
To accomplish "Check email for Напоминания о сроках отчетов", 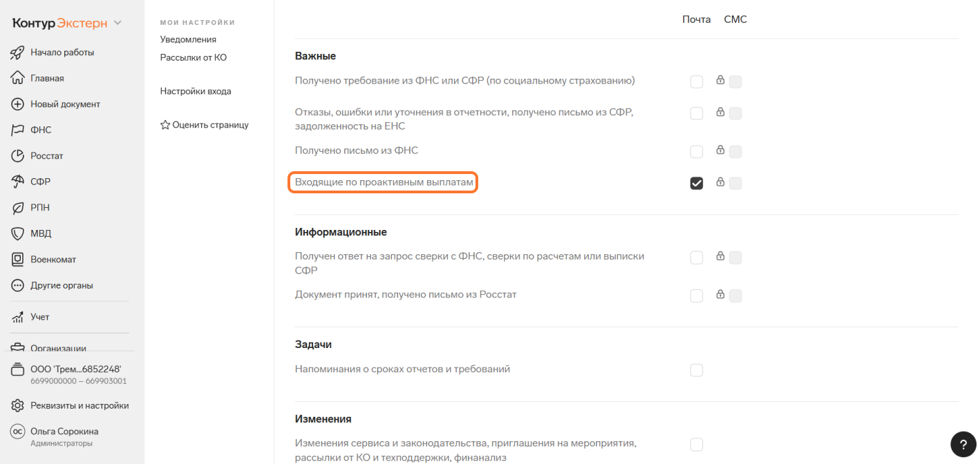I will pyautogui.click(x=697, y=370).
